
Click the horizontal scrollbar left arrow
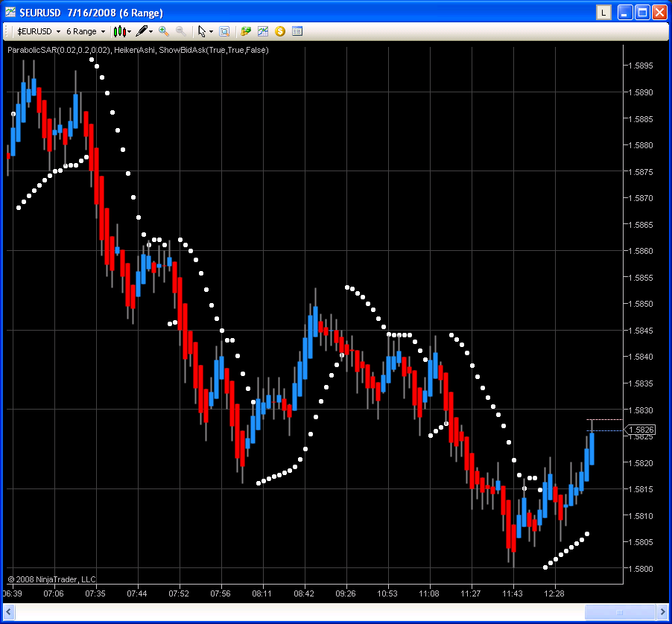(9, 611)
